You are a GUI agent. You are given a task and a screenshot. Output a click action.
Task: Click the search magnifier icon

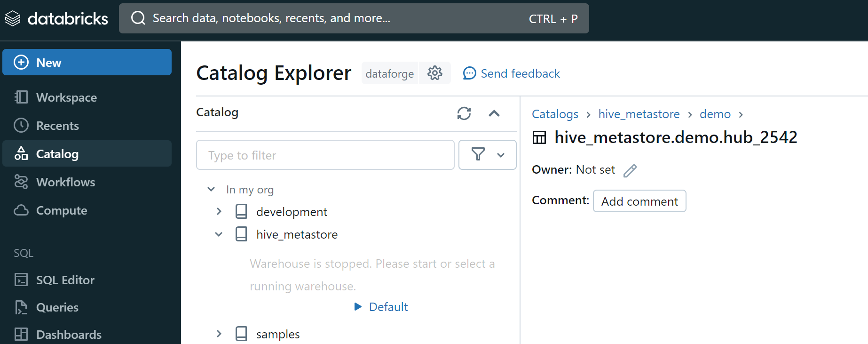pyautogui.click(x=138, y=18)
